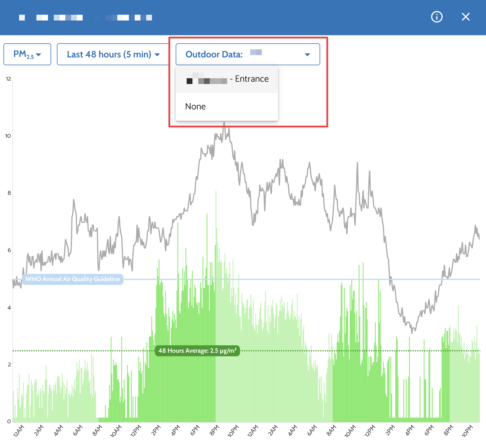
Task: Click the 8 label on the vertical axis
Action: pos(9,193)
